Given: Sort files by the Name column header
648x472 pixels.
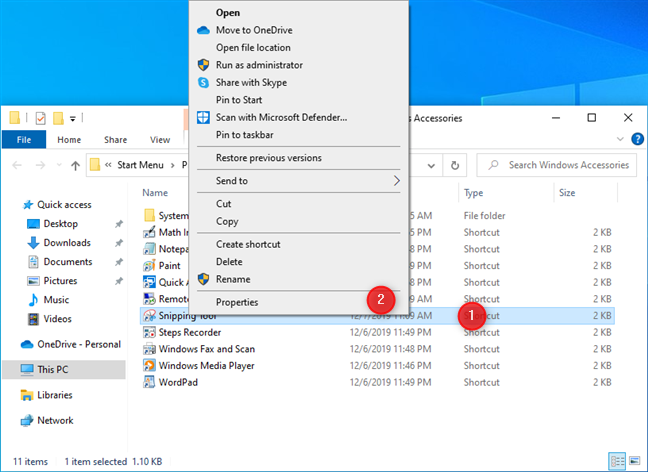Looking at the screenshot, I should (x=155, y=193).
